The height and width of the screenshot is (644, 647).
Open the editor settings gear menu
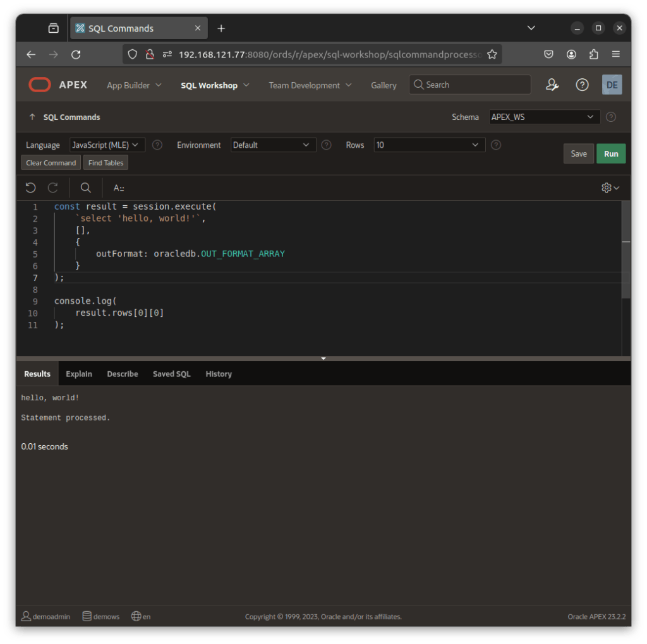coord(610,188)
